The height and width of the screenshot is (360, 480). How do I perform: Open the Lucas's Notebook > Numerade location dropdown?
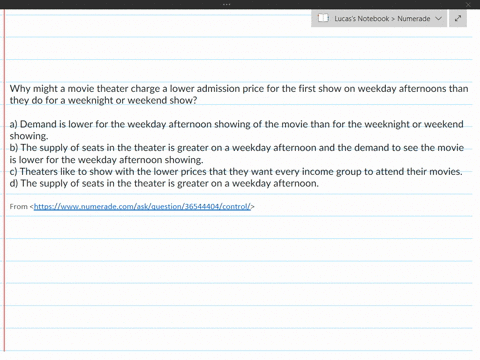[379, 18]
